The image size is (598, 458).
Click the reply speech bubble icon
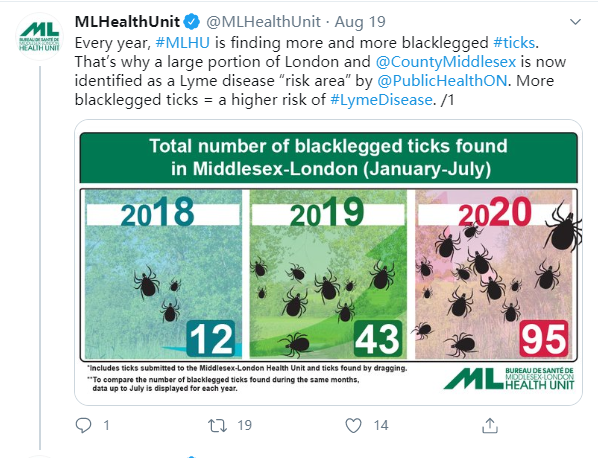[x=83, y=425]
